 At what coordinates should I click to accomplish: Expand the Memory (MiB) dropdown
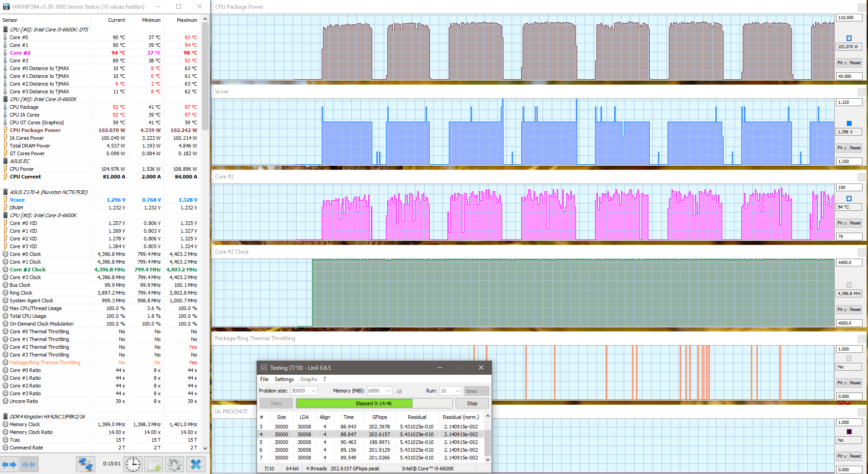pos(388,391)
